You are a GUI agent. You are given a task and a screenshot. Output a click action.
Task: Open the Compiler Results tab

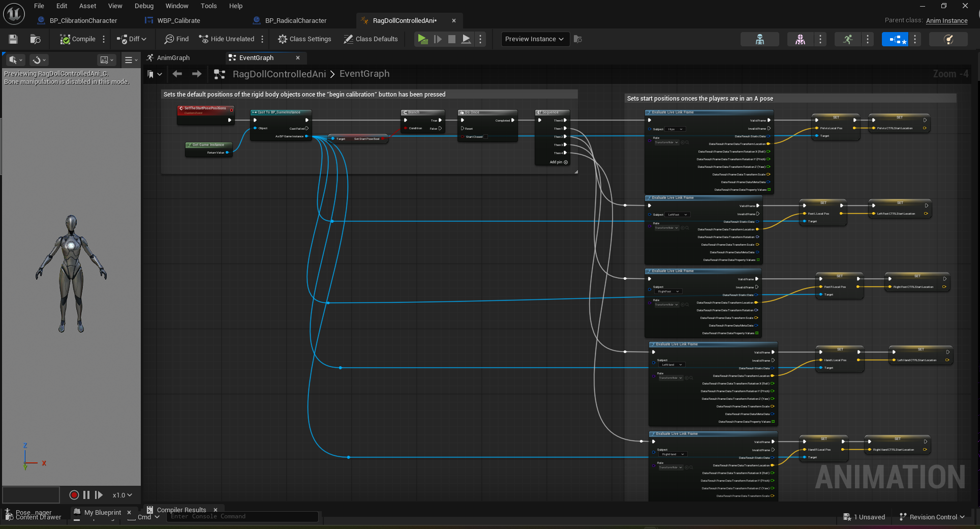181,510
